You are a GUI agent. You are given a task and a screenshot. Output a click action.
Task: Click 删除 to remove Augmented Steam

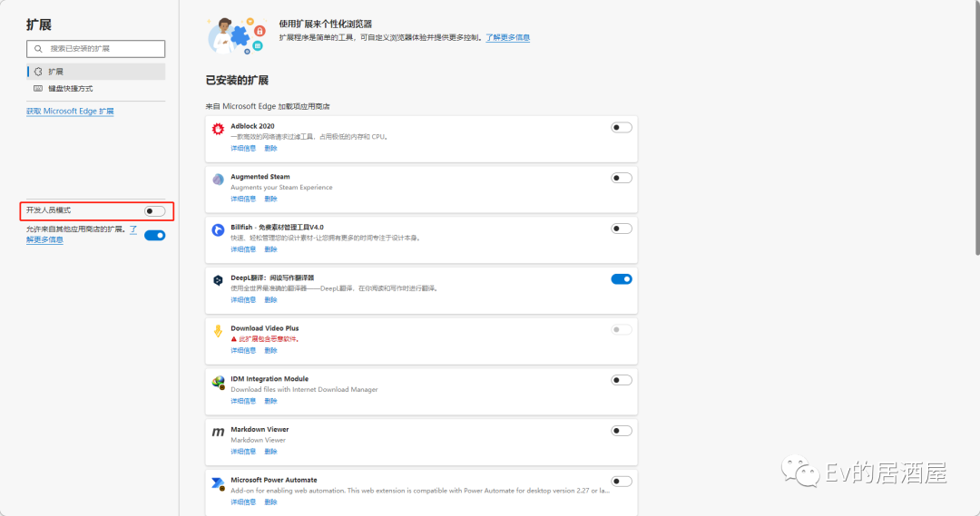(x=270, y=199)
